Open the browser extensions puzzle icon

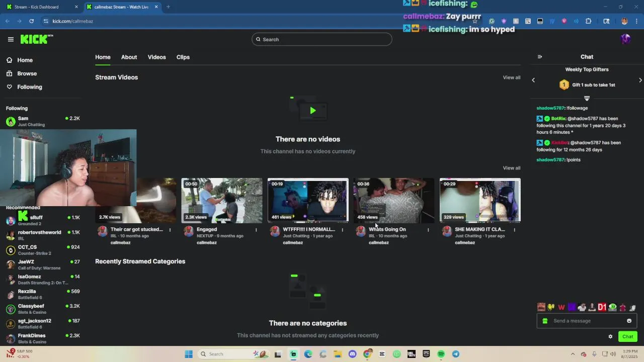588,21
